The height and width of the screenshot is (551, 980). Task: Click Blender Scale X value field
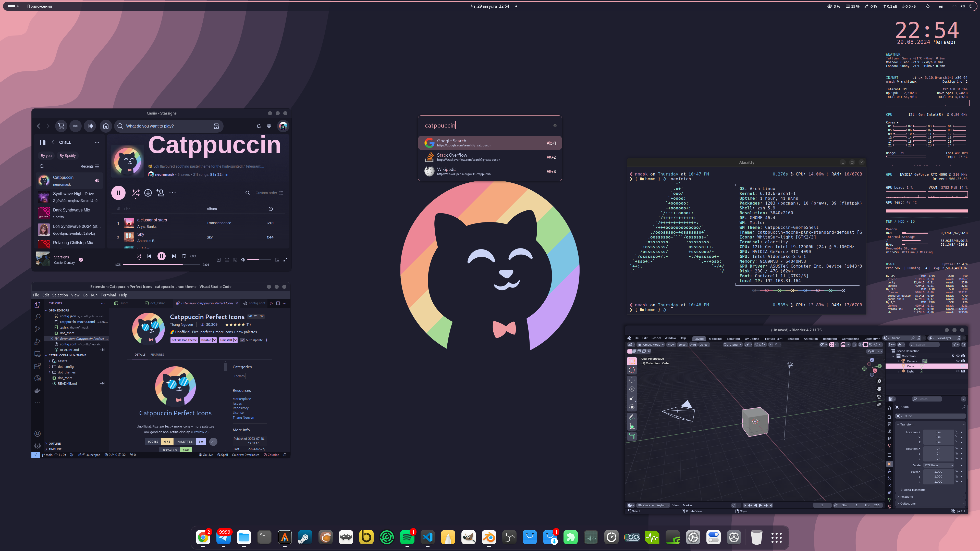938,471
